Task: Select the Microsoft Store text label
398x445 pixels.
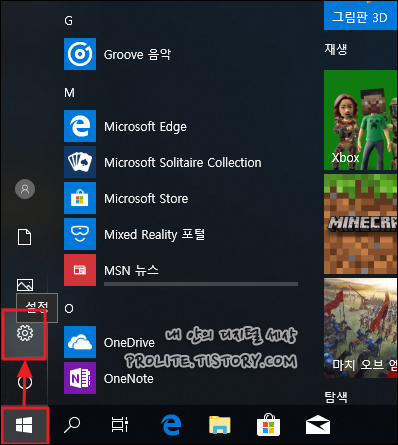Action: pyautogui.click(x=146, y=199)
